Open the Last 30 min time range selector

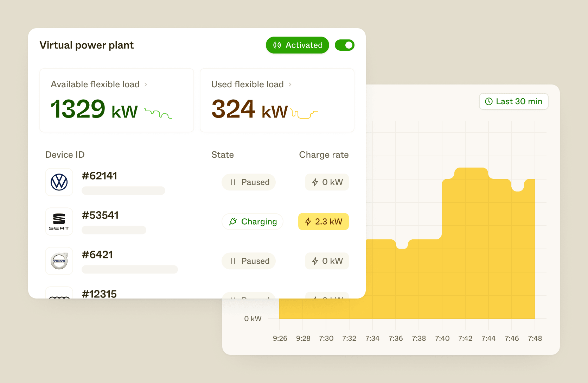(x=513, y=101)
